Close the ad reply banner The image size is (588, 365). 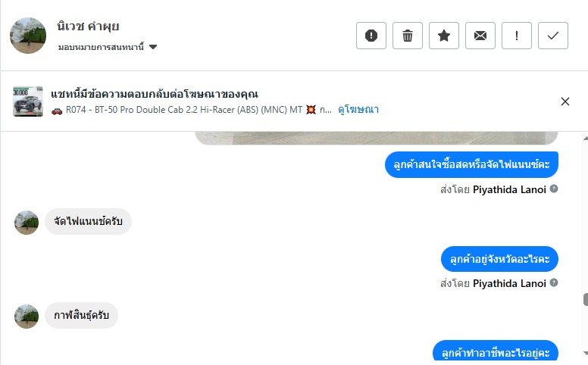[565, 101]
